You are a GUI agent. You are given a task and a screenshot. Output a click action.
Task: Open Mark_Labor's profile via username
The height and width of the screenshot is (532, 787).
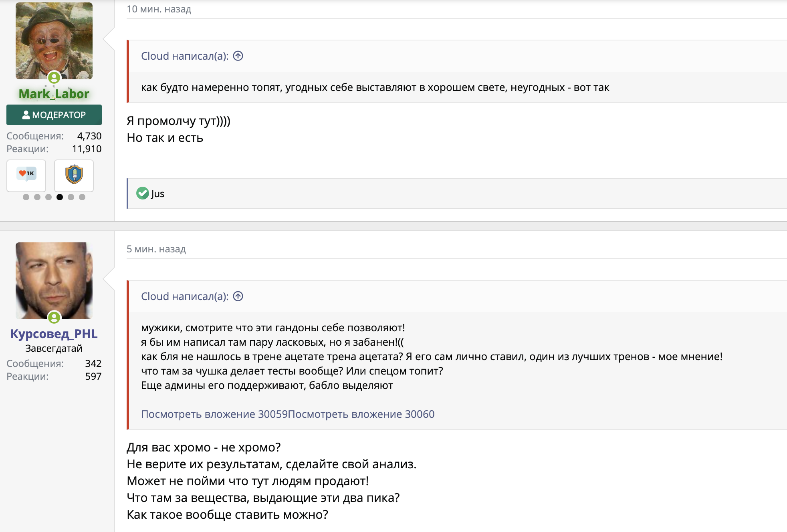click(x=54, y=94)
